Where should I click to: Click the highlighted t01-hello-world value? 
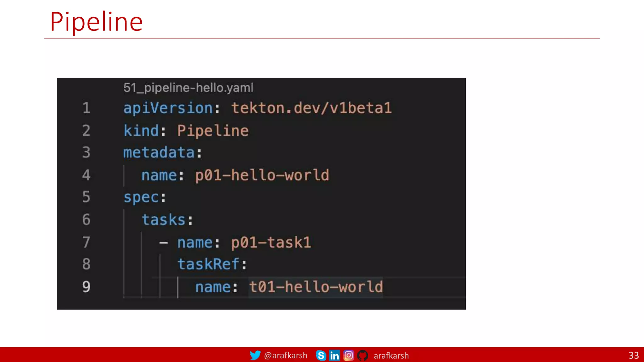[x=316, y=287]
